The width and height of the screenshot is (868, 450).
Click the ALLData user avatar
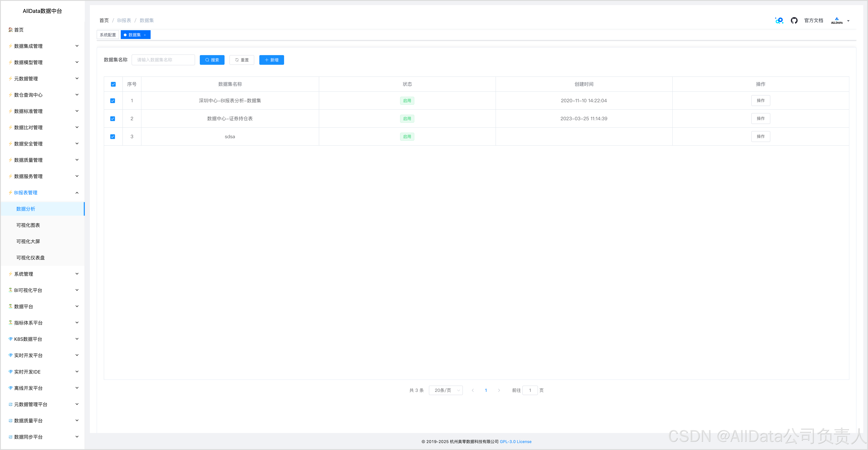836,21
